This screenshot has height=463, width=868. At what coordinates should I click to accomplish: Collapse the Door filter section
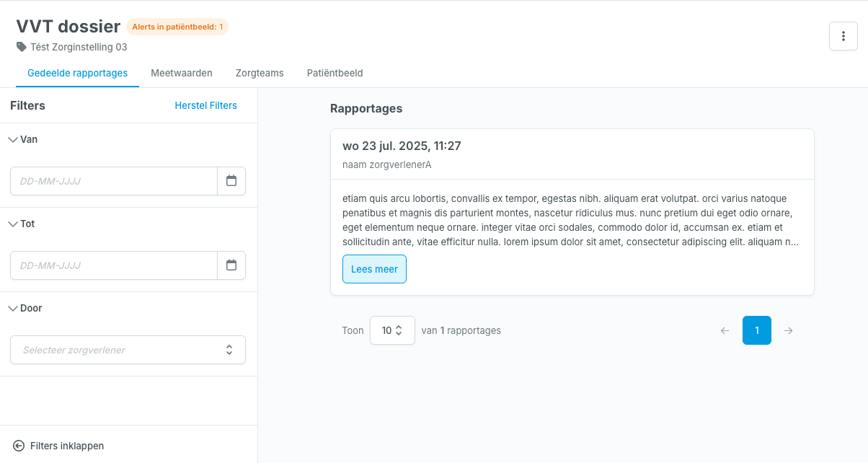(13, 308)
